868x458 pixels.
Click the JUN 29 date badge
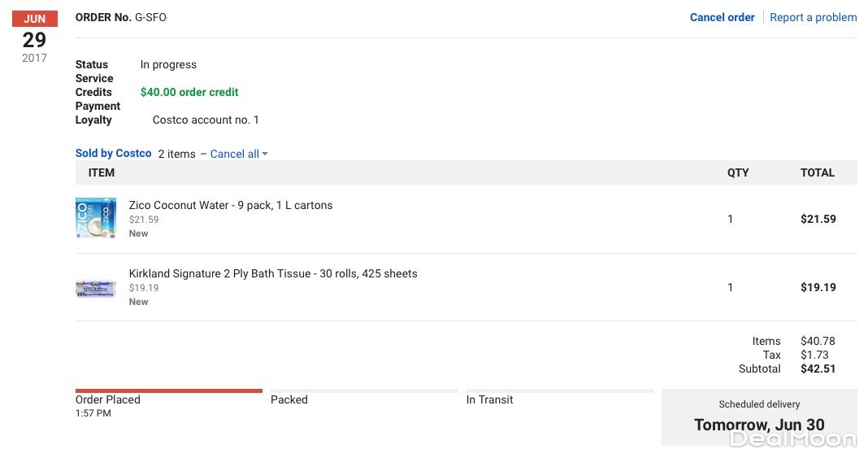coord(34,37)
